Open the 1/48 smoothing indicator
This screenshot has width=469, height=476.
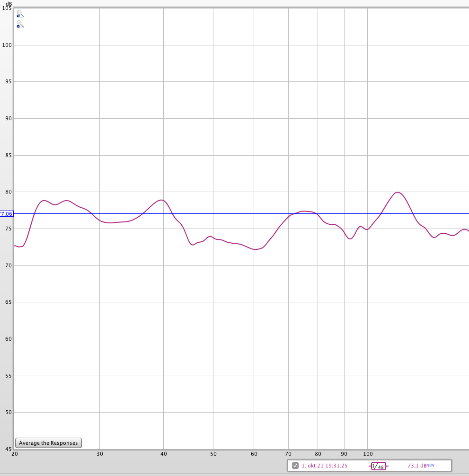click(378, 466)
